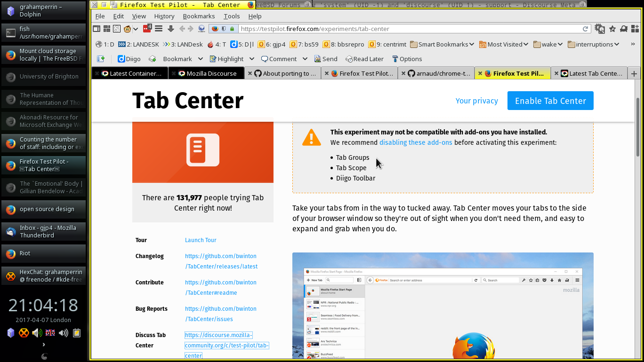Viewport: 644px width, 362px height.
Task: Open the Bug Reports GitHub issues link
Action: point(221,314)
